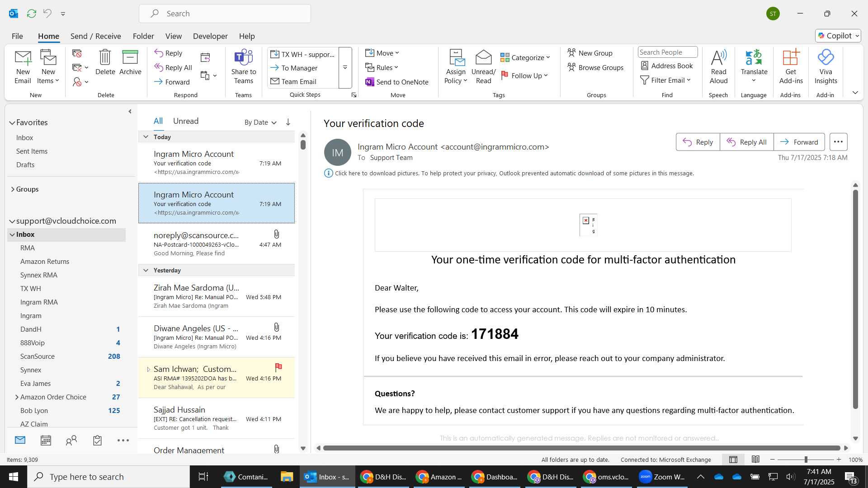Click the New Email icon
This screenshot has height=488, width=868.
point(23,67)
